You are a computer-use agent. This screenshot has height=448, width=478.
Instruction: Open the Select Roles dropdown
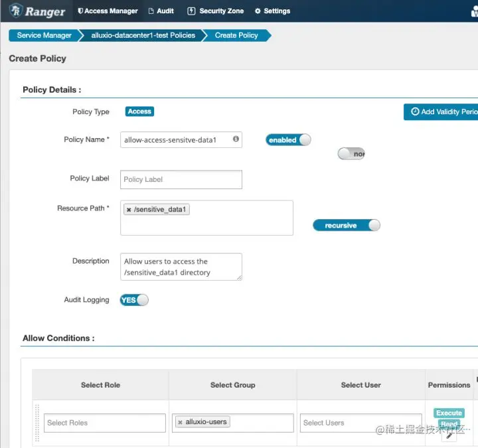coord(105,423)
